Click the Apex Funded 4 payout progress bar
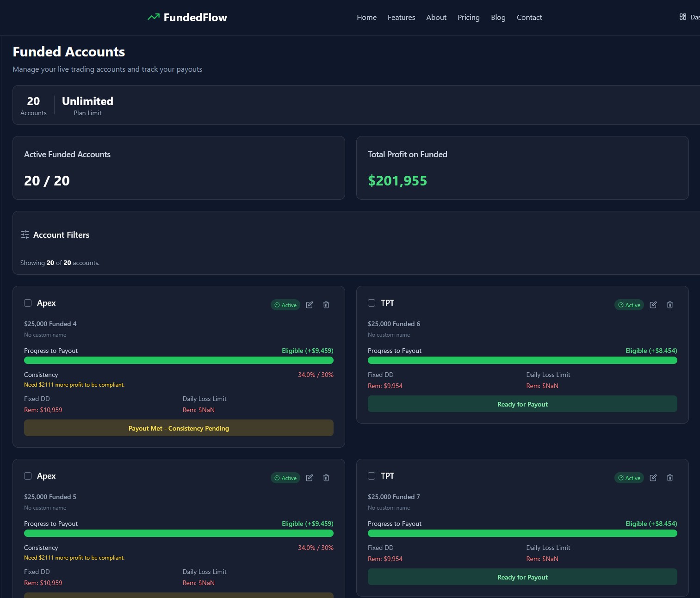The image size is (700, 598). tap(179, 360)
